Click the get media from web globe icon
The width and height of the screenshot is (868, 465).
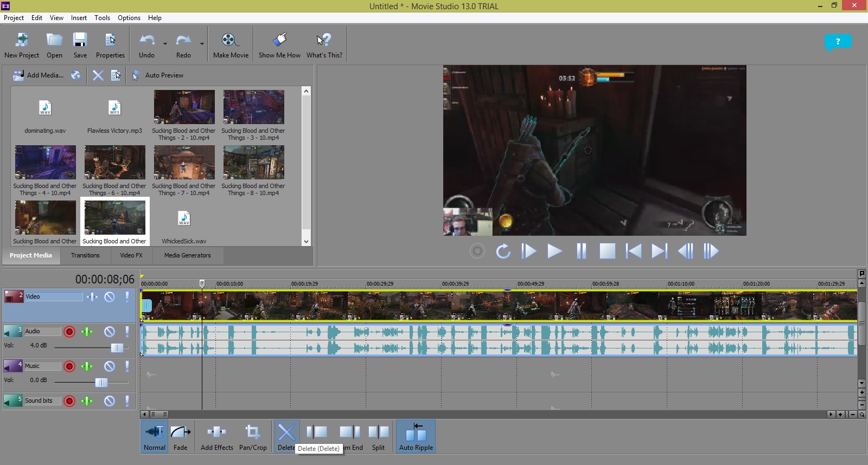[76, 75]
